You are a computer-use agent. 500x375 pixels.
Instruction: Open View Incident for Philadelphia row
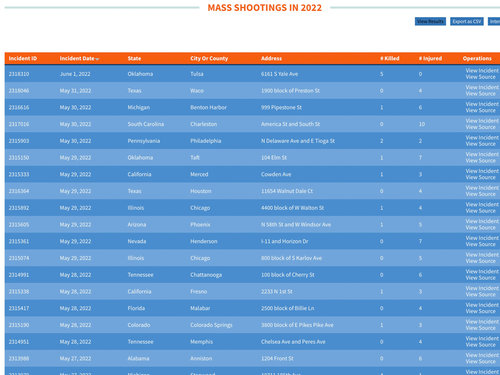point(482,138)
